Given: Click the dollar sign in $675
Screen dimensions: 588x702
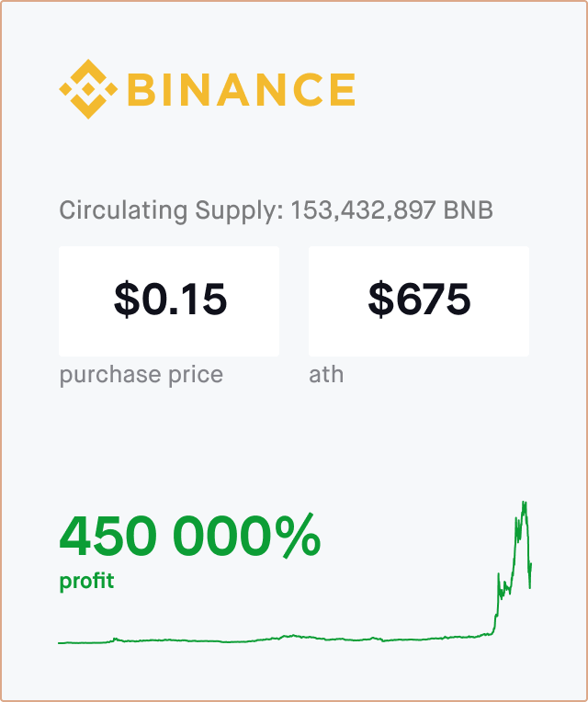Looking at the screenshot, I should click(x=380, y=299).
